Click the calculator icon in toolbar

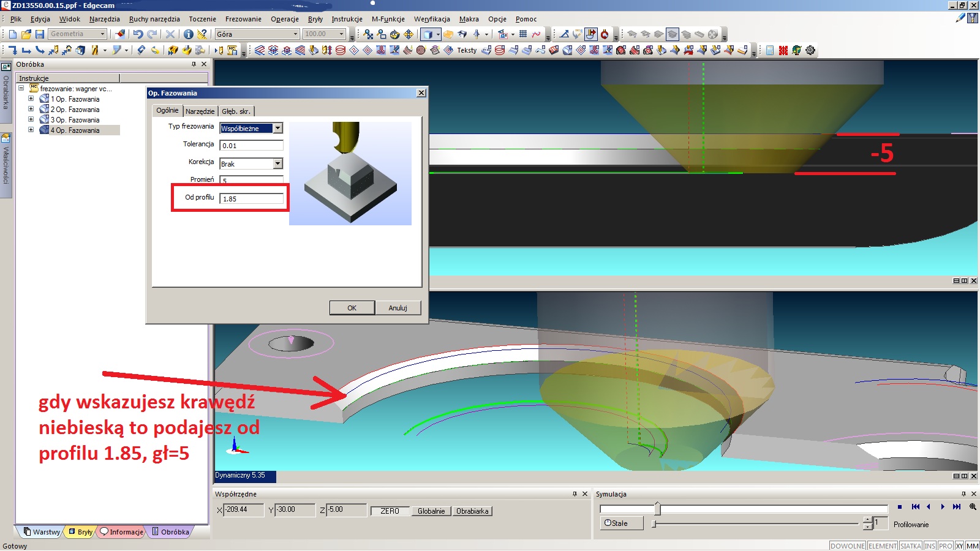[770, 50]
